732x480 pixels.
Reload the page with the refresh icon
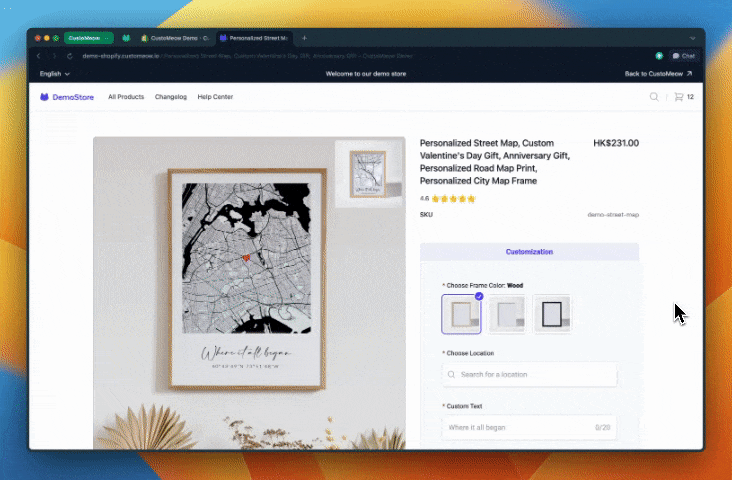point(69,56)
